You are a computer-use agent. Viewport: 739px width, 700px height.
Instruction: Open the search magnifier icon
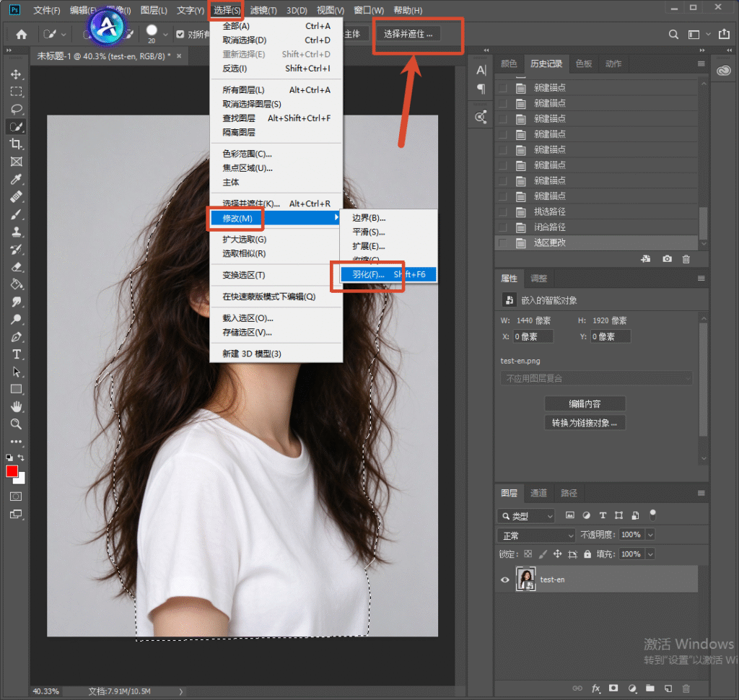point(673,34)
